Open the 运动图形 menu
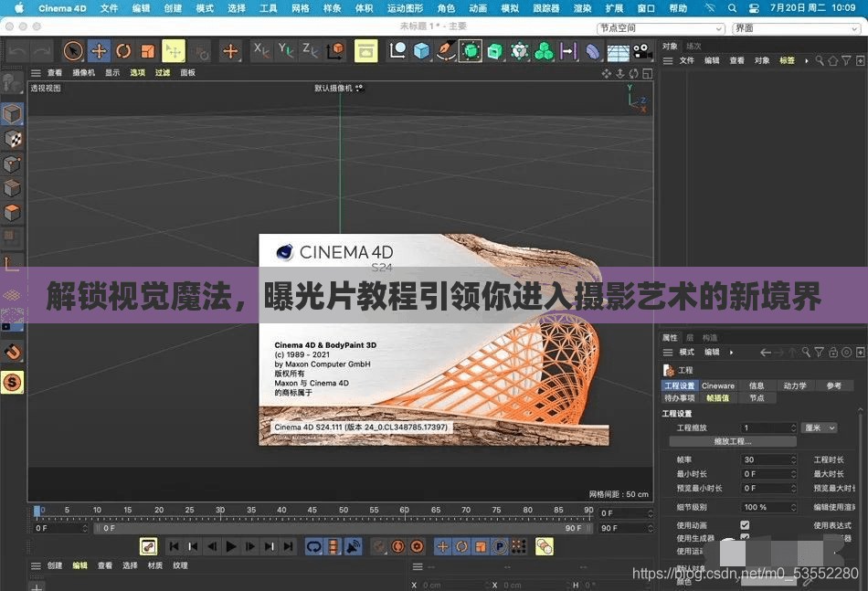 pyautogui.click(x=405, y=8)
